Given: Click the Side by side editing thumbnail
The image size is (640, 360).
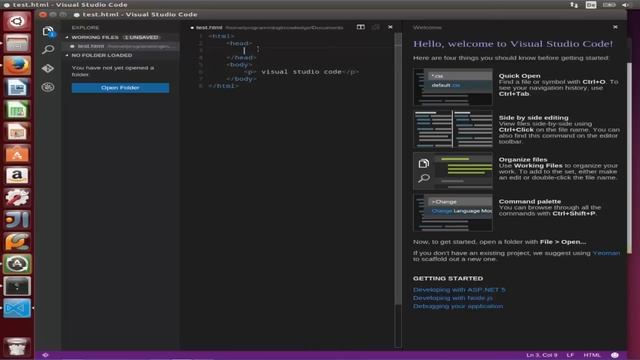Looking at the screenshot, I should pyautogui.click(x=453, y=129).
